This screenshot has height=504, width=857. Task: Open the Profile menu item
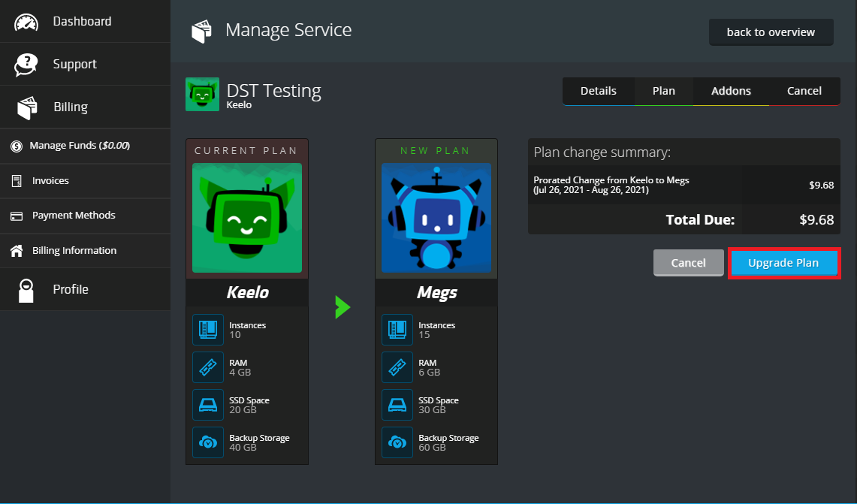(86, 290)
